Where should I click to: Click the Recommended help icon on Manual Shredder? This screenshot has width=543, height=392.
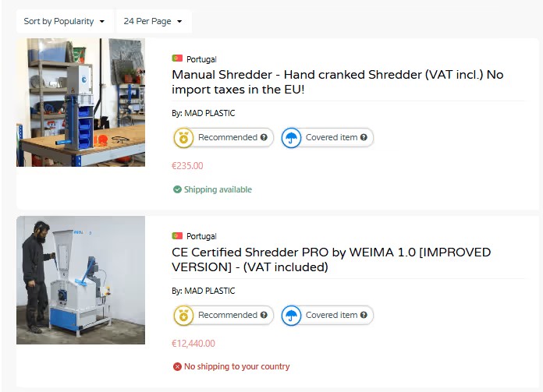[264, 138]
